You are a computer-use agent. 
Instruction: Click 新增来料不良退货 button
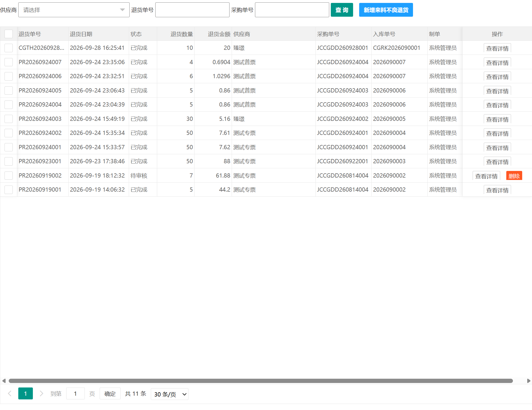coord(386,10)
